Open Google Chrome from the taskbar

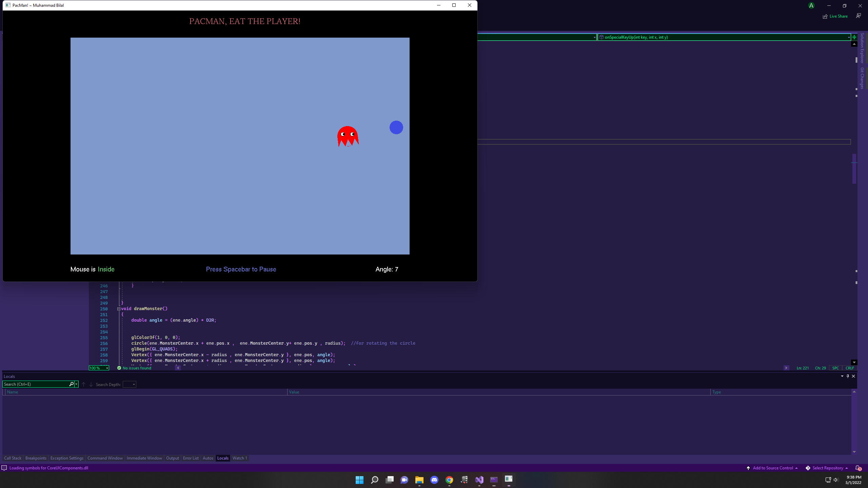[x=449, y=480]
